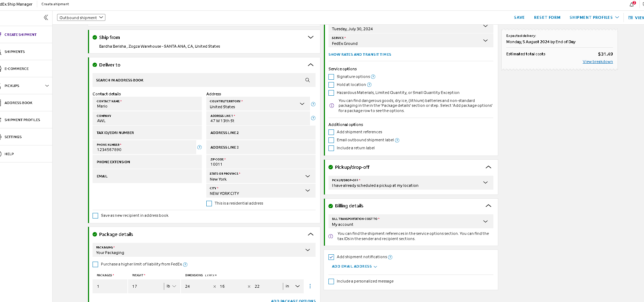Open the Country/Territory dropdown
Image resolution: width=644 pixels, height=302 pixels.
258,104
